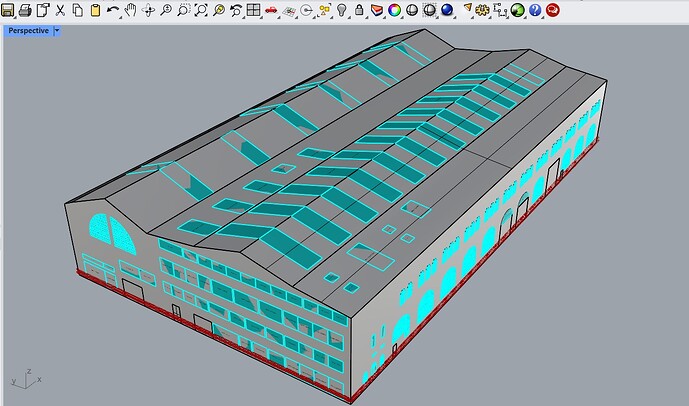Activate the Rotate View tool
This screenshot has width=689, height=406.
pyautogui.click(x=148, y=10)
